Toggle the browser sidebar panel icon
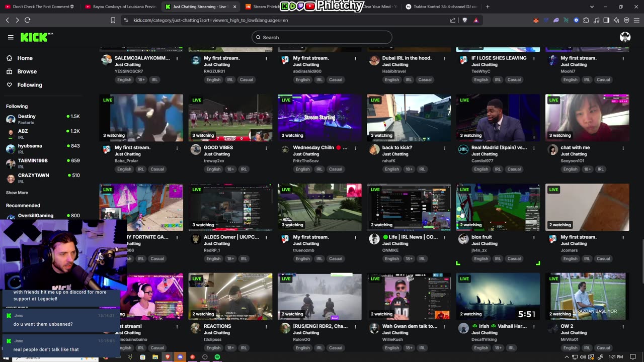Screen dimensions: 644x362 pyautogui.click(x=606, y=20)
